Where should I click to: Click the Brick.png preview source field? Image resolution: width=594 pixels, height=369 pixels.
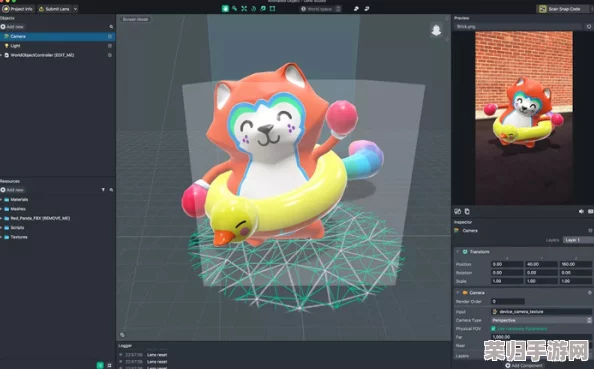point(518,27)
